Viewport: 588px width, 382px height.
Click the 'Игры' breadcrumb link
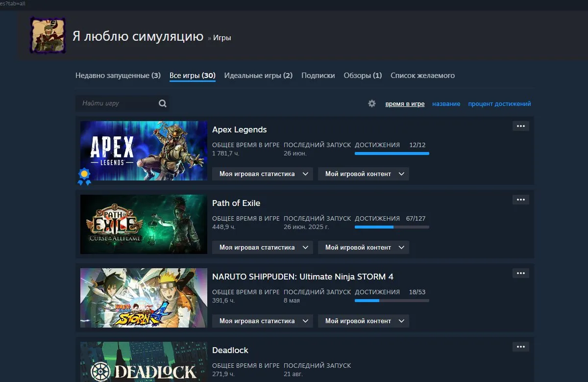point(222,38)
